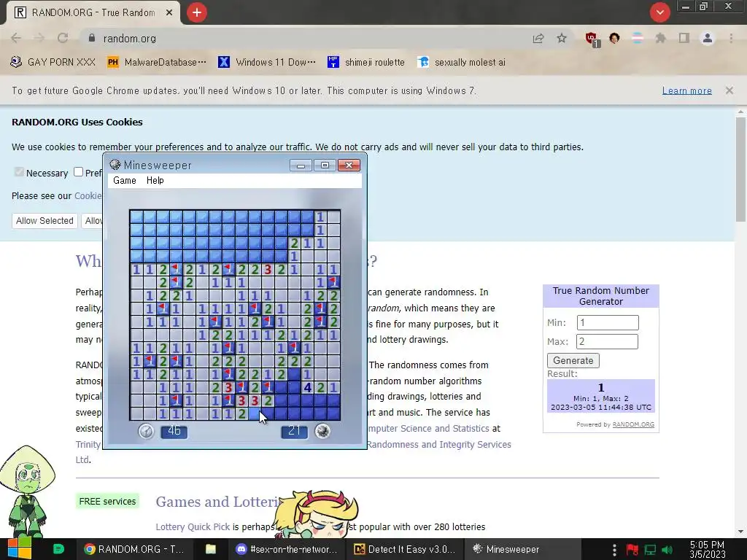Open the Chrome three-dot menu
747x560 pixels.
coord(731,38)
